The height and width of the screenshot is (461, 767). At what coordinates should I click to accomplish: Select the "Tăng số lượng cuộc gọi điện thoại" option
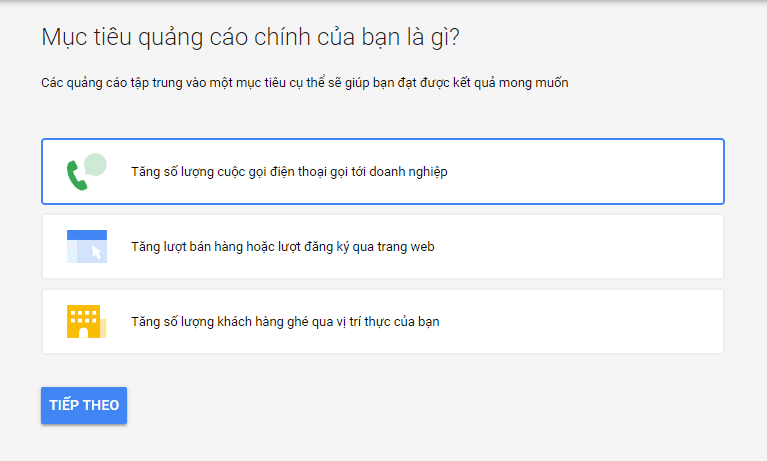[x=288, y=172]
